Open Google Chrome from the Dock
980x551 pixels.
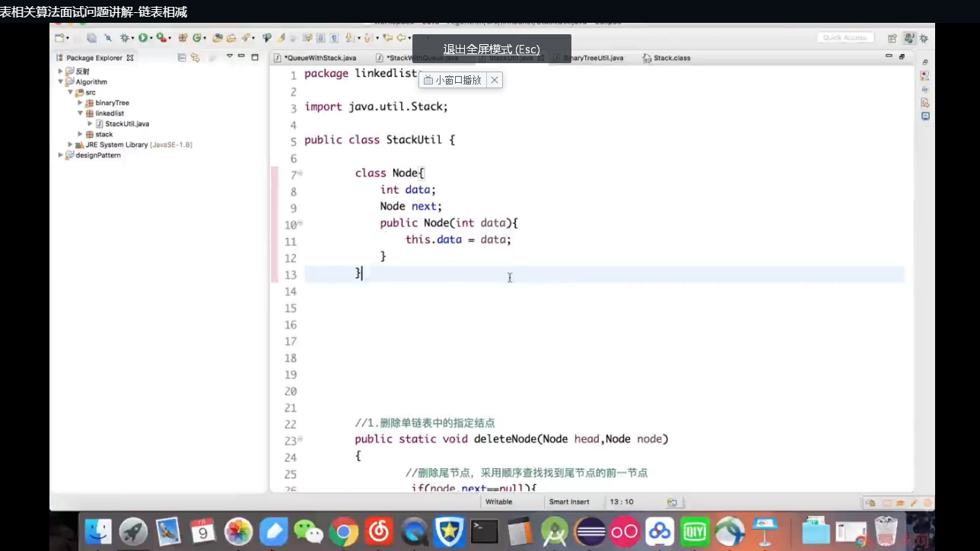tap(344, 531)
